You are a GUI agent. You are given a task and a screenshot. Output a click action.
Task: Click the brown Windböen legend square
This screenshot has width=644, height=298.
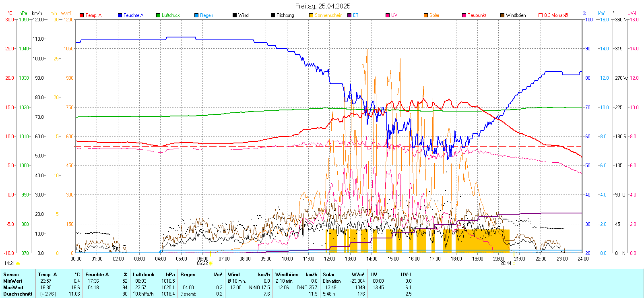click(502, 15)
